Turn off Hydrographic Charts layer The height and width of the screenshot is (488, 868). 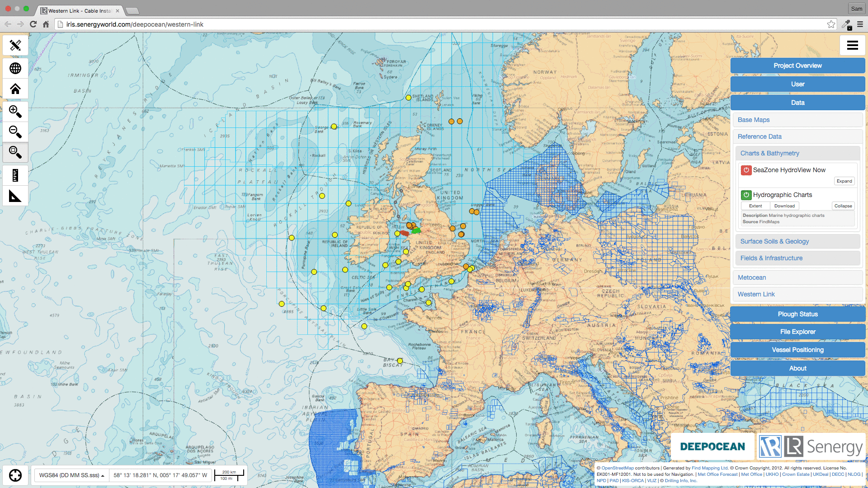point(746,195)
